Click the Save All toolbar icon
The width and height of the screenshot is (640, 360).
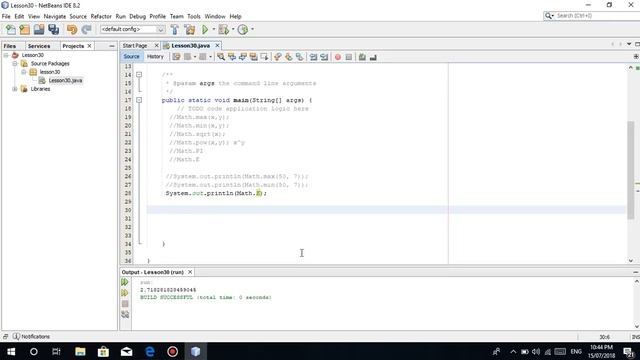pos(53,29)
